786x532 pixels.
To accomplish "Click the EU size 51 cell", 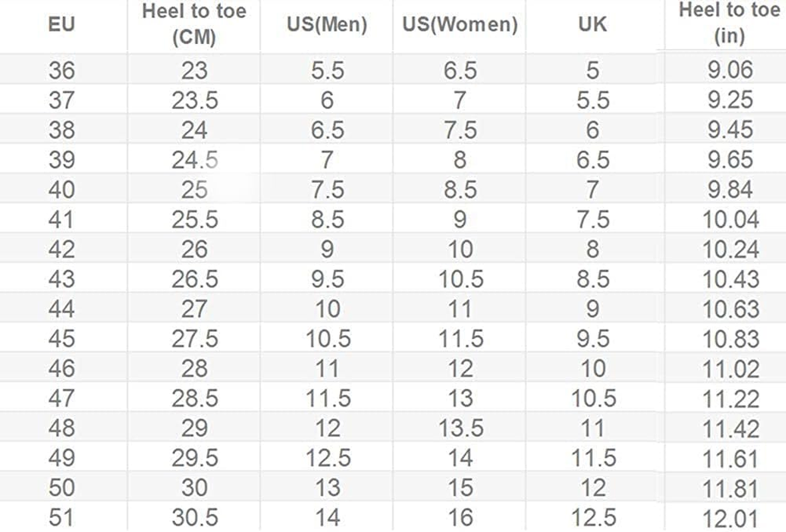I will click(62, 518).
